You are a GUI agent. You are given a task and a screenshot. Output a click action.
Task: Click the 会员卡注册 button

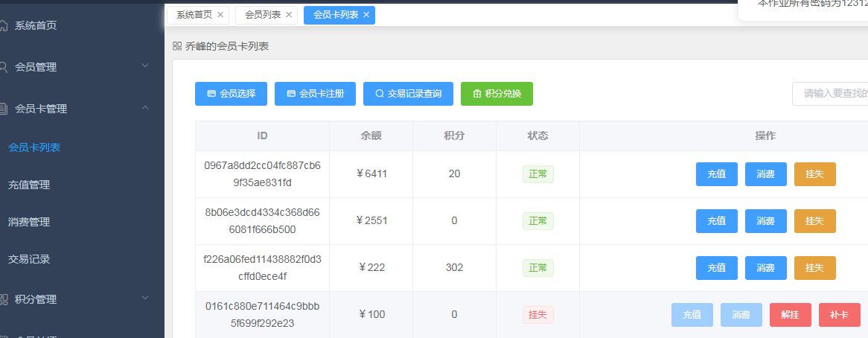click(316, 94)
